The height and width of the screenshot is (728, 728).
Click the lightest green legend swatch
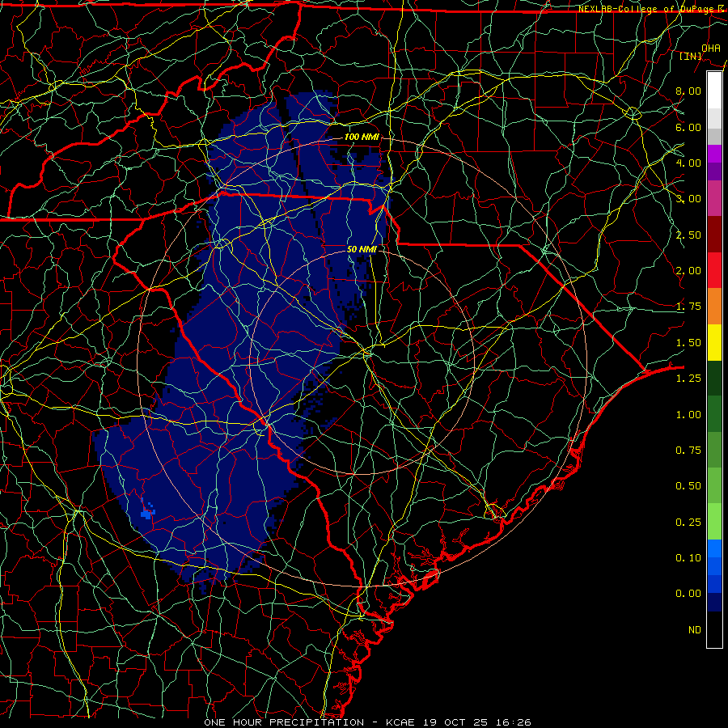click(x=714, y=522)
